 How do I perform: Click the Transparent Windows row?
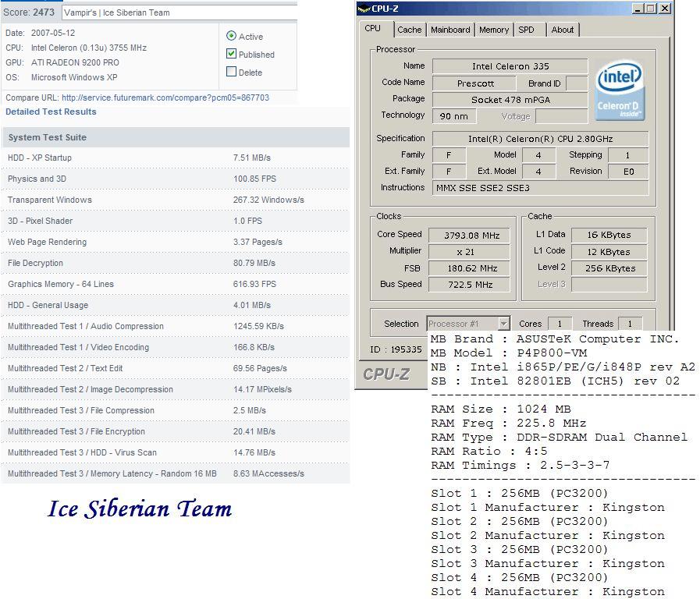coord(176,200)
